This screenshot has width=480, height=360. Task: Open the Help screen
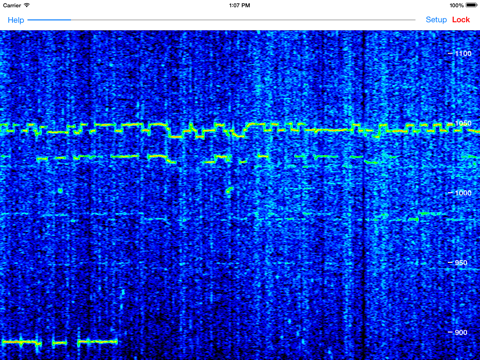pyautogui.click(x=16, y=20)
